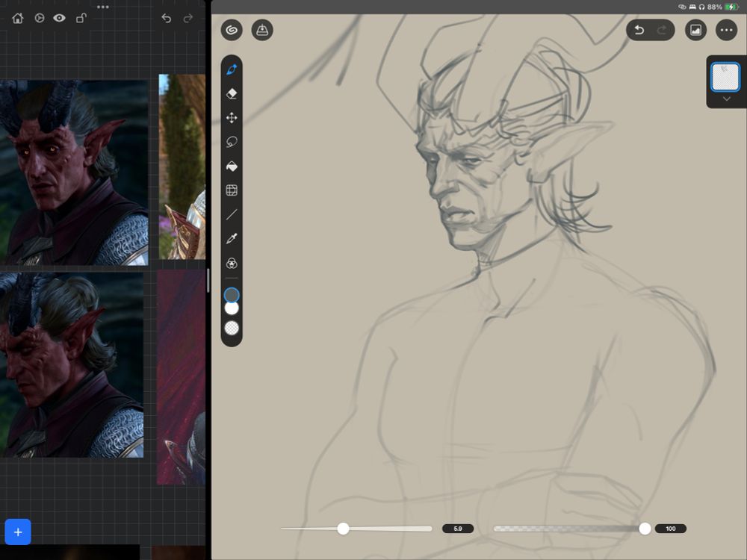This screenshot has height=560, width=747.
Task: Select the Brush pen tool
Action: [232, 69]
